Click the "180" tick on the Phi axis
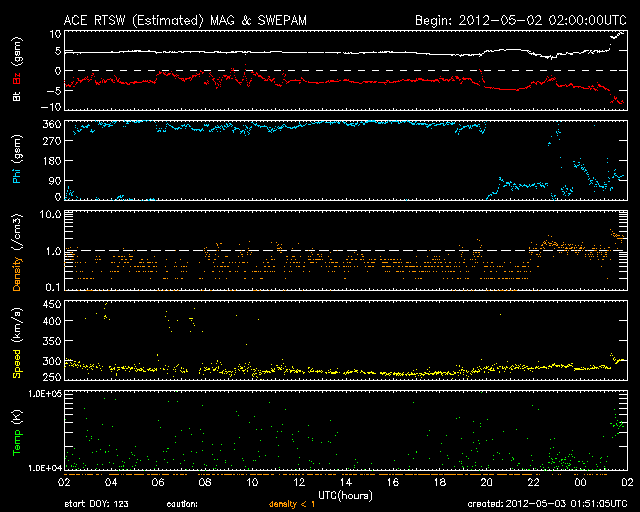This screenshot has width=640, height=512. (x=53, y=160)
